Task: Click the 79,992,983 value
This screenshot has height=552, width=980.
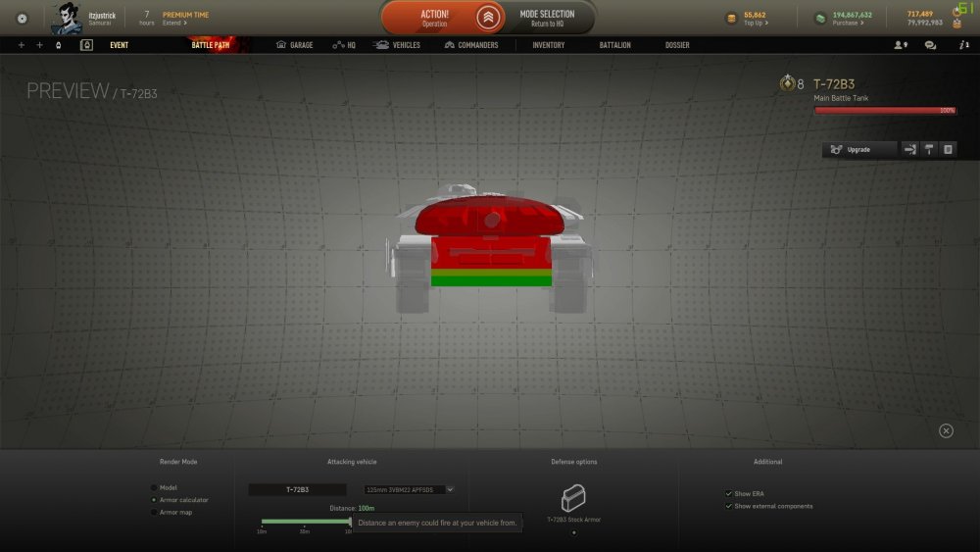Action: (x=925, y=23)
